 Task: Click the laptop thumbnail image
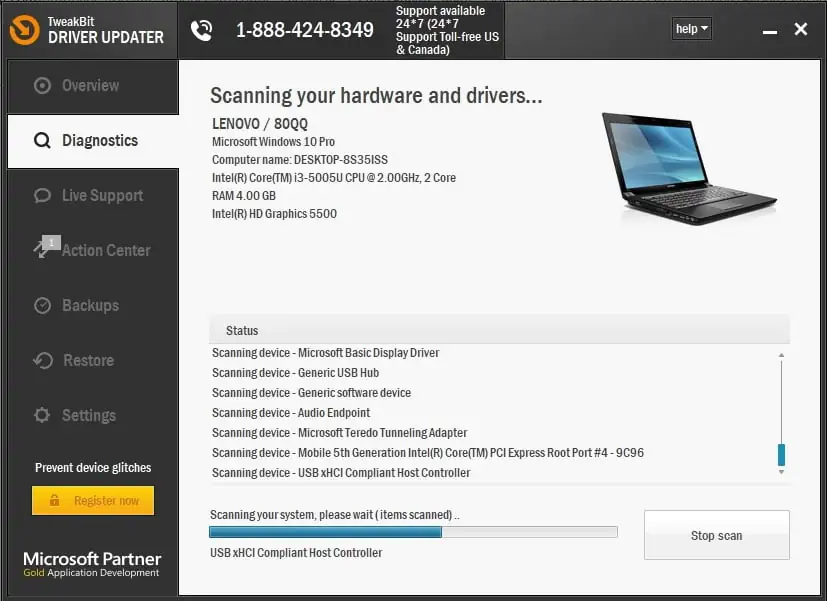687,168
